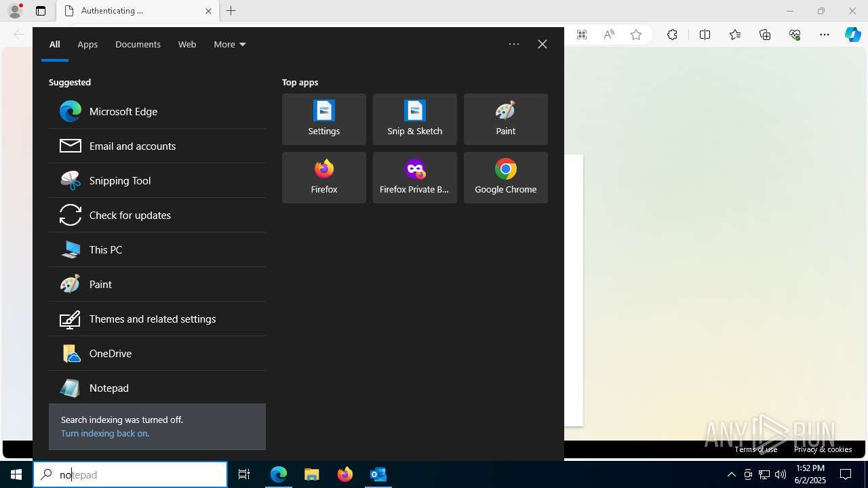Open Edge Extensions puzzle icon
This screenshot has height=488, width=868.
[x=672, y=35]
